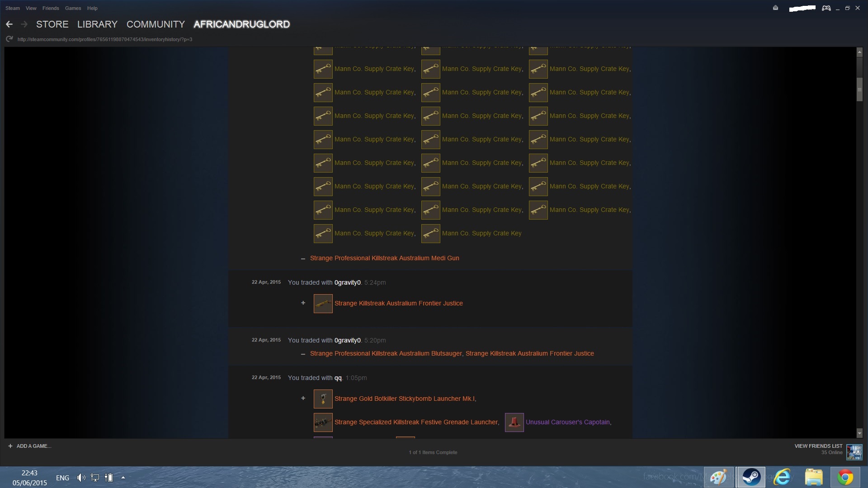Click the Gold Botkiller Stickybomb Launcher icon

[x=323, y=399]
